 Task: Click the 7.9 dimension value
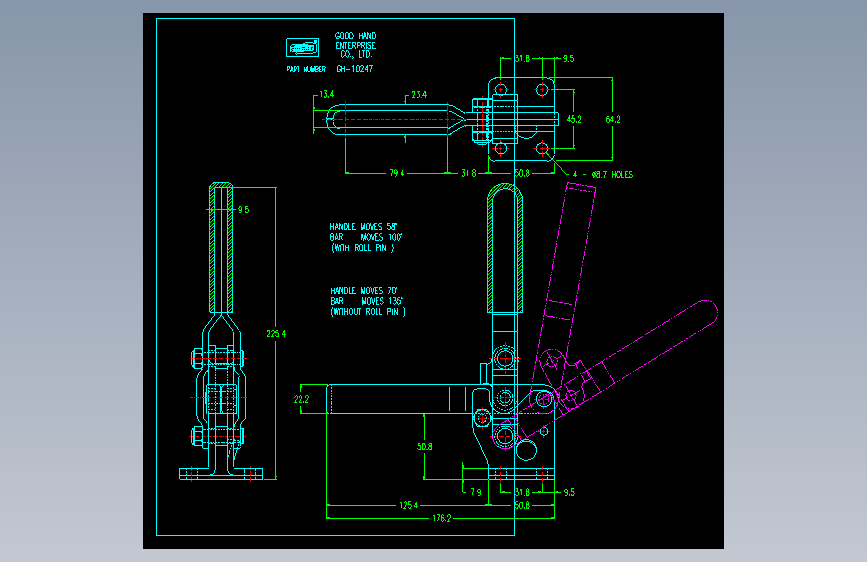pyautogui.click(x=476, y=492)
